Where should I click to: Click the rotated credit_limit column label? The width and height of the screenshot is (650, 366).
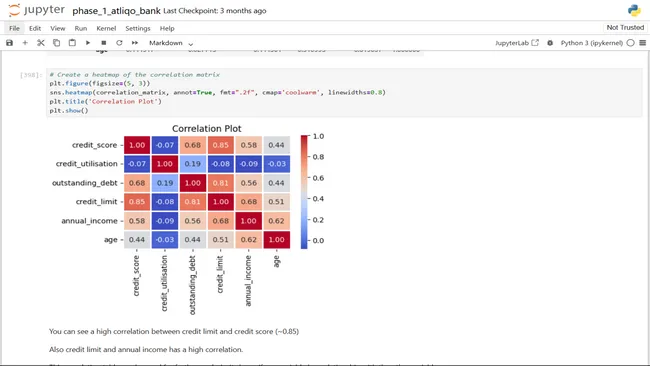tap(220, 274)
